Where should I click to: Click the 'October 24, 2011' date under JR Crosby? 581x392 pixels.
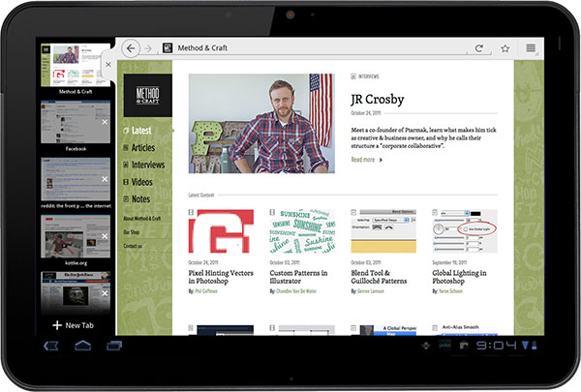pyautogui.click(x=366, y=113)
